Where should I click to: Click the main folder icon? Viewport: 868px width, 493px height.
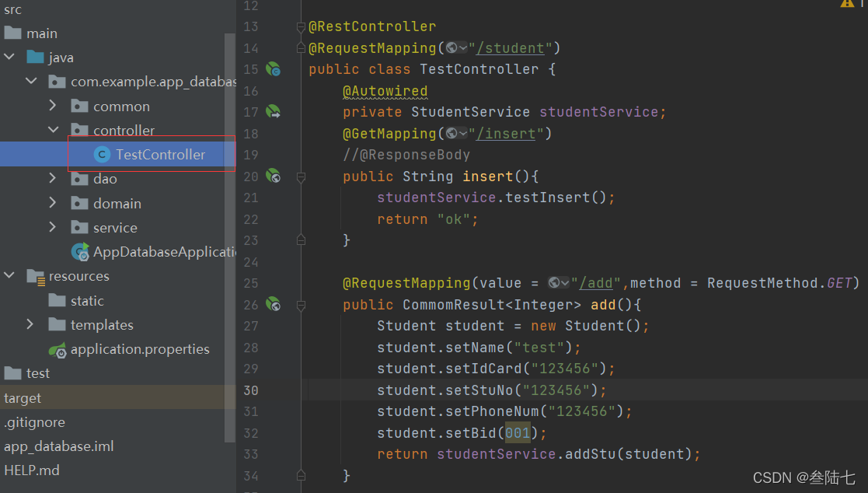[x=12, y=33]
